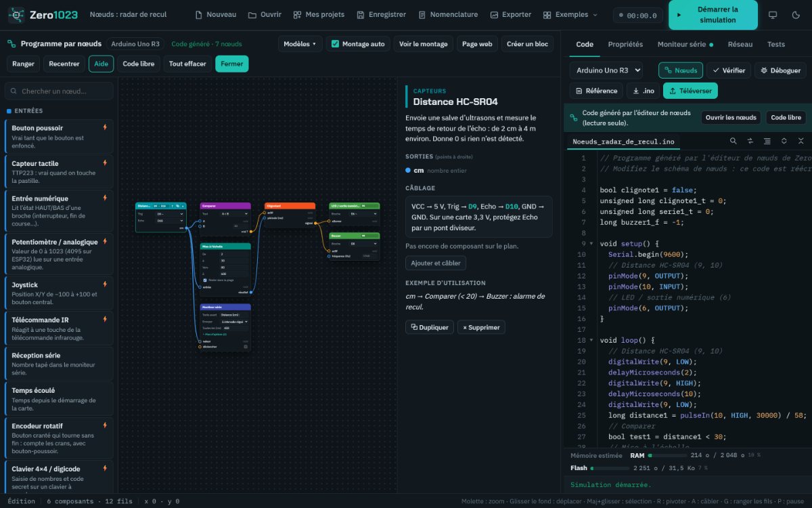Image resolution: width=812 pixels, height=508 pixels.
Task: Click the indent lines icon in the code editor
Action: point(767,141)
